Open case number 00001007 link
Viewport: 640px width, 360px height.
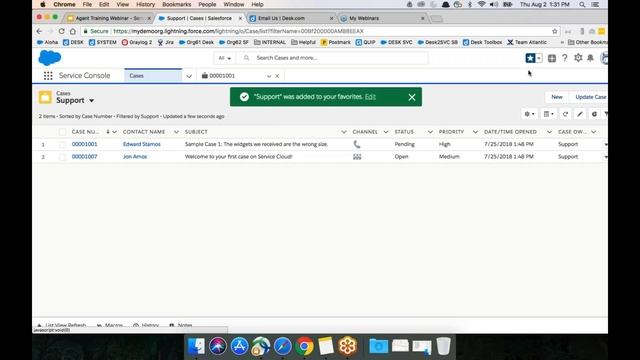(84, 157)
